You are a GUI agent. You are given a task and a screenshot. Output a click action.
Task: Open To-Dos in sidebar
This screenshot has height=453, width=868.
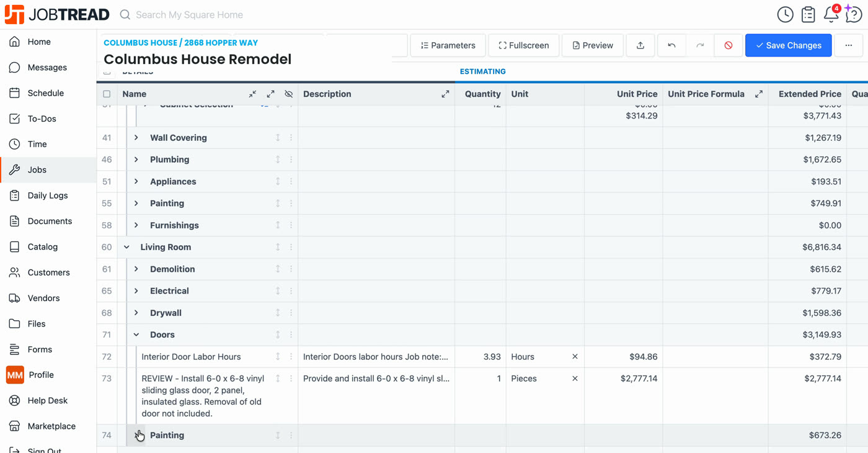coord(48,119)
